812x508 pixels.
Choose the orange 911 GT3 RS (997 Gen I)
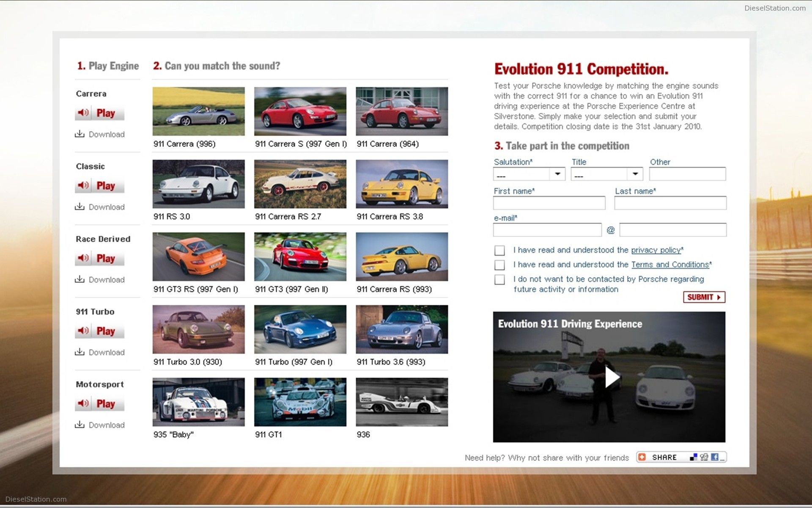[199, 257]
